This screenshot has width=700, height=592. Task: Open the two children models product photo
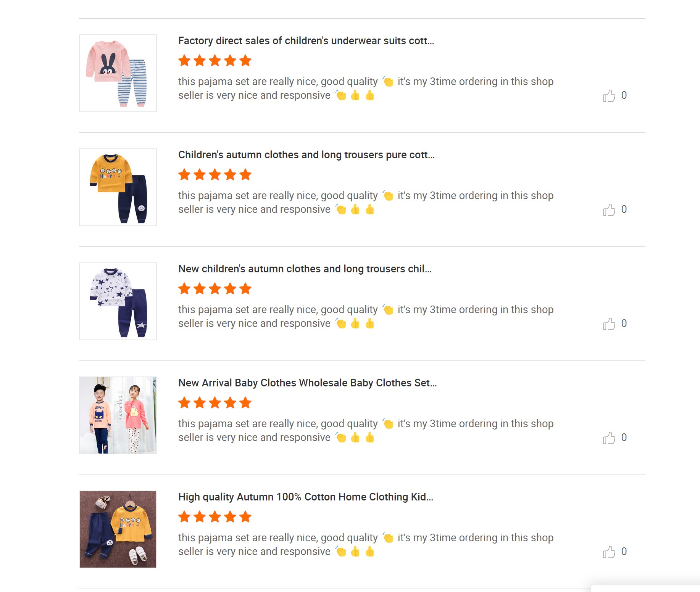118,415
